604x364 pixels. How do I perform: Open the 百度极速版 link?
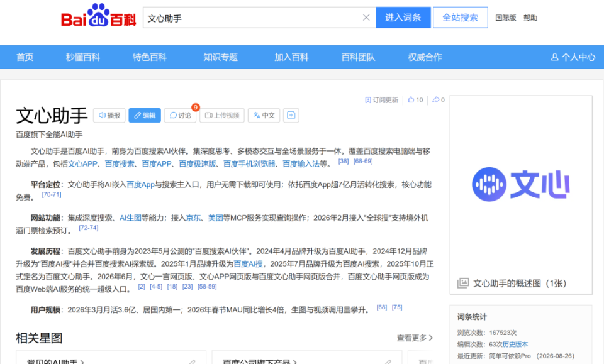[x=198, y=164]
